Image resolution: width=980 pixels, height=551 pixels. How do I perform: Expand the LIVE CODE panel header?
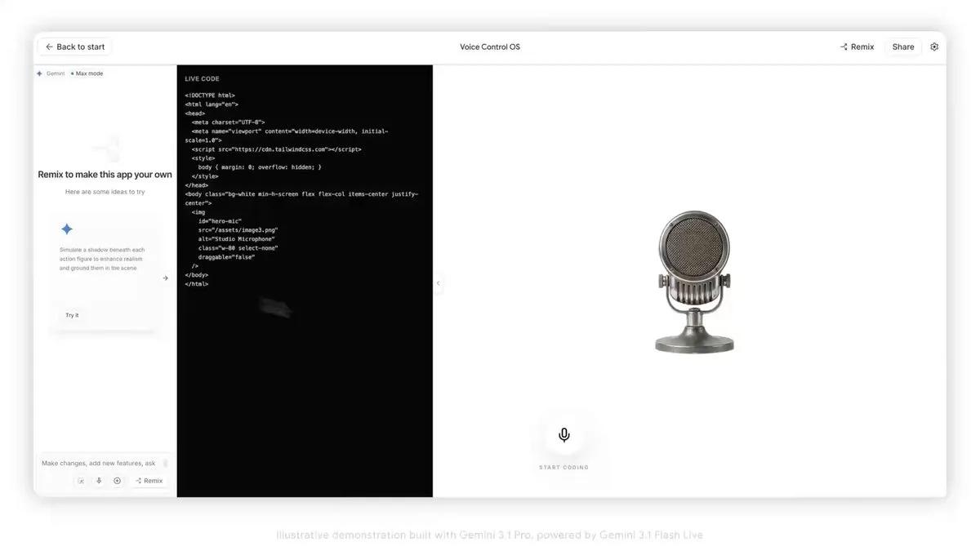201,78
